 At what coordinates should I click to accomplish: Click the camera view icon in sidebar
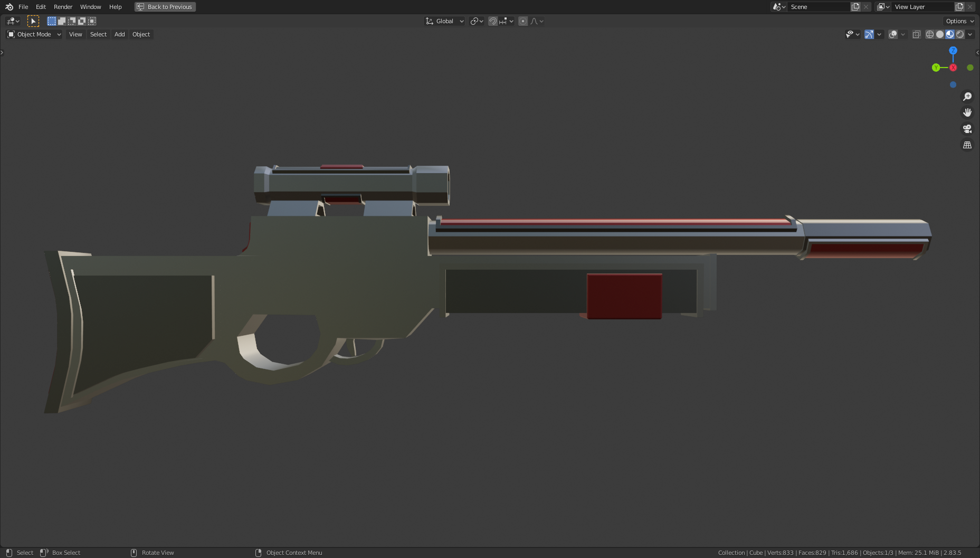967,128
